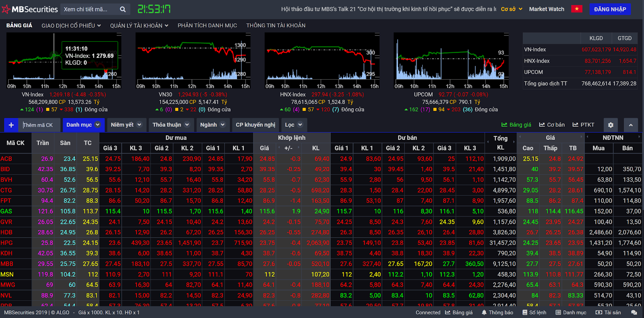Open Sổ lệnh order book
The image size is (644, 318).
click(x=534, y=312)
